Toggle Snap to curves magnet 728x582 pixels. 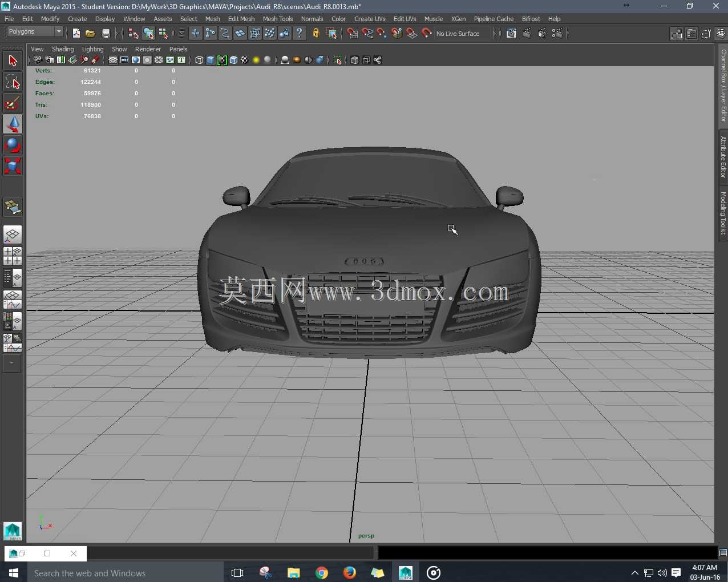[x=367, y=34]
